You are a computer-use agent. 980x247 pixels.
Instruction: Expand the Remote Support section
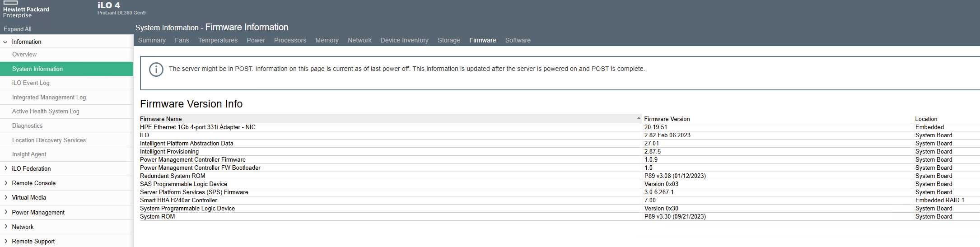(x=6, y=241)
